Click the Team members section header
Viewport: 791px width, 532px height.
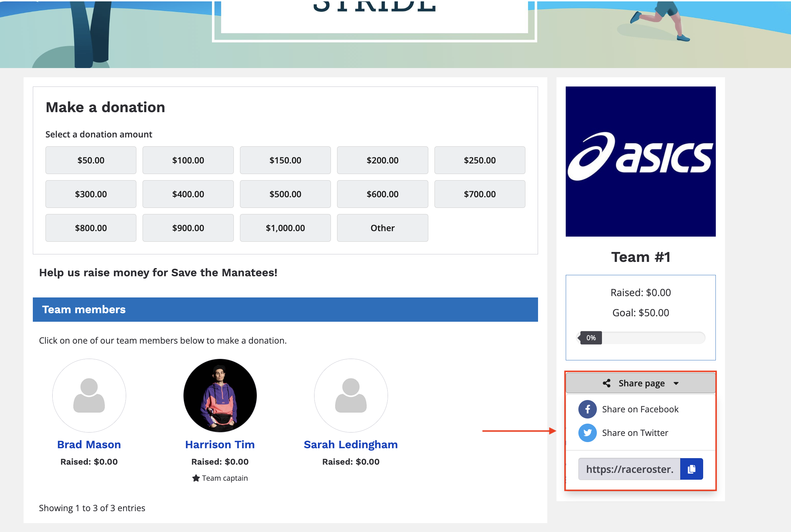(84, 309)
